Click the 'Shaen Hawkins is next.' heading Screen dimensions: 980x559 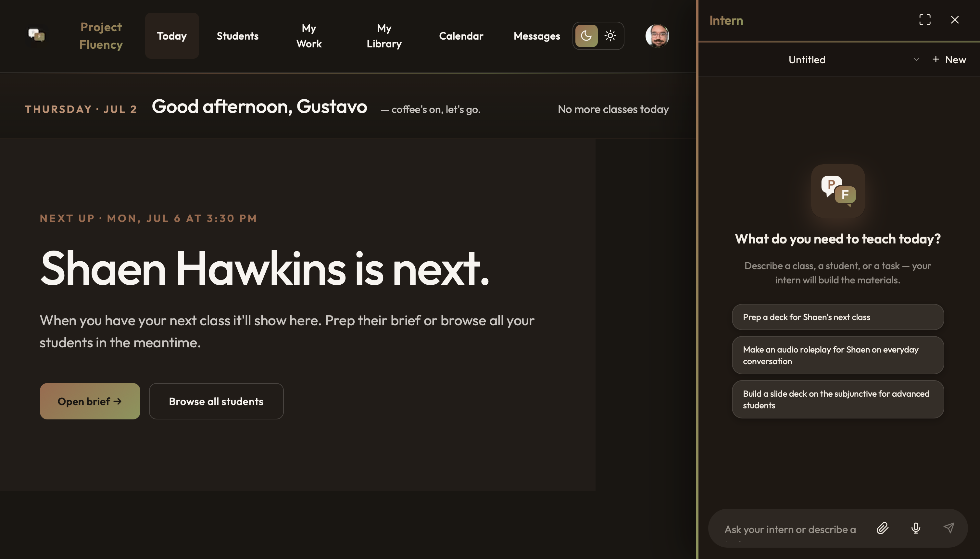[x=265, y=268]
